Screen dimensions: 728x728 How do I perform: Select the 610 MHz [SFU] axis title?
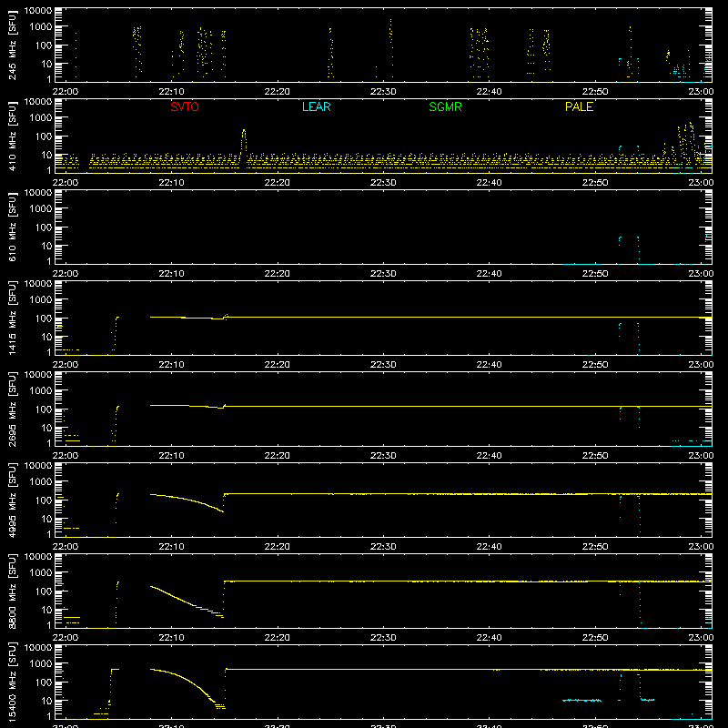pos(13,227)
